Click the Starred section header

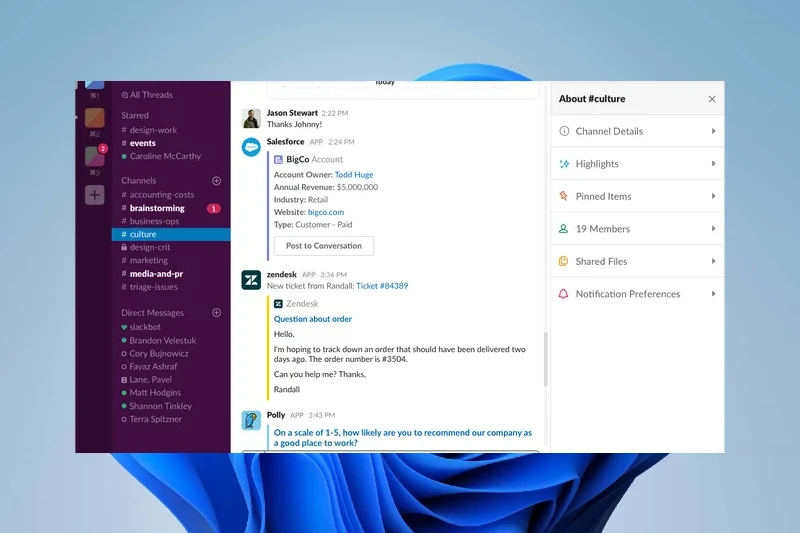(135, 116)
